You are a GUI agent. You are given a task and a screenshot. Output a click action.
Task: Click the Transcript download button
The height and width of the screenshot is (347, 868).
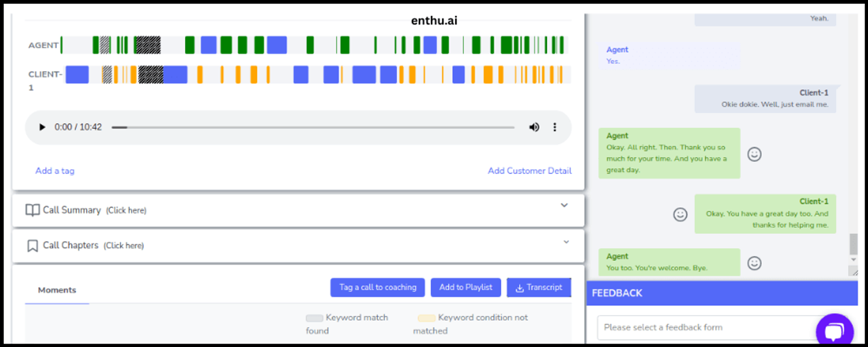pos(539,287)
